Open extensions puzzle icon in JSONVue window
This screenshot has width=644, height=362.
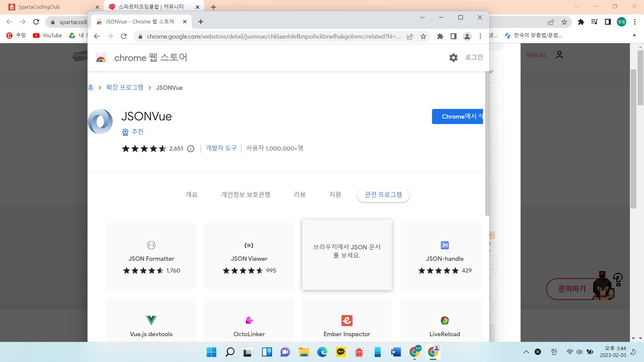coord(440,37)
